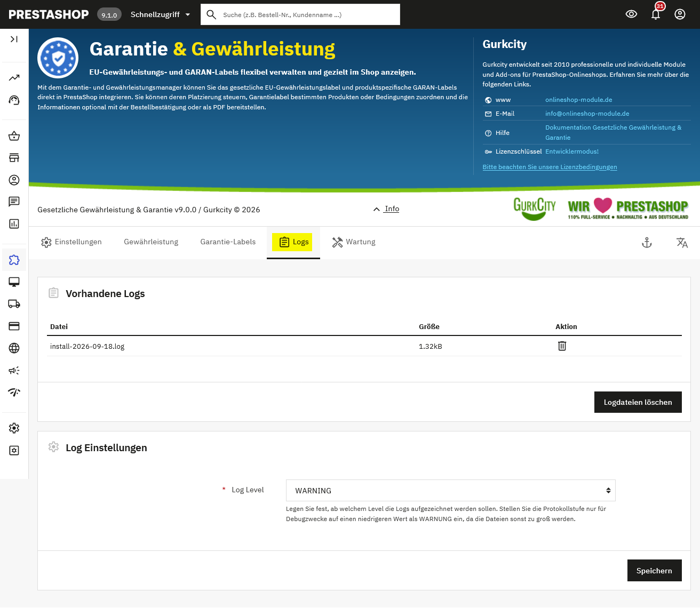Open Orders via shopping basket icon

14,136
